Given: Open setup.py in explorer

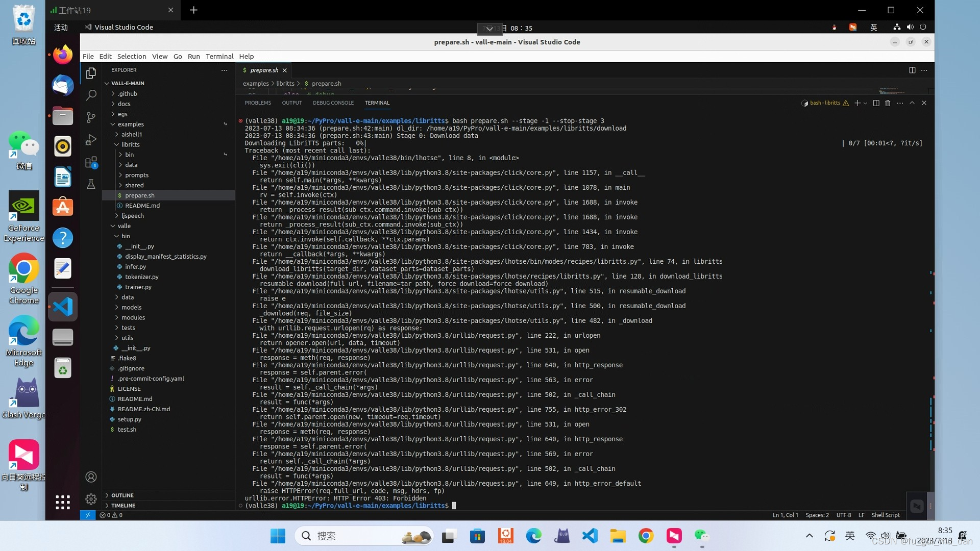Looking at the screenshot, I should pos(168,419).
